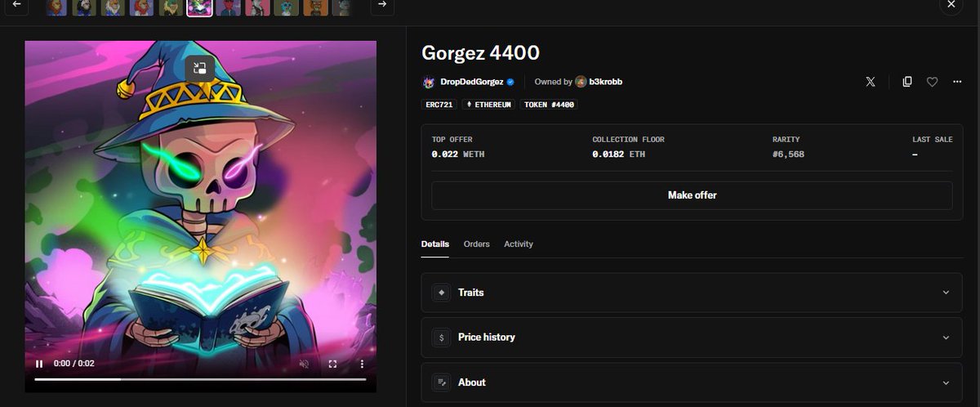Click the LAST SALE label
980x407 pixels.
(933, 140)
